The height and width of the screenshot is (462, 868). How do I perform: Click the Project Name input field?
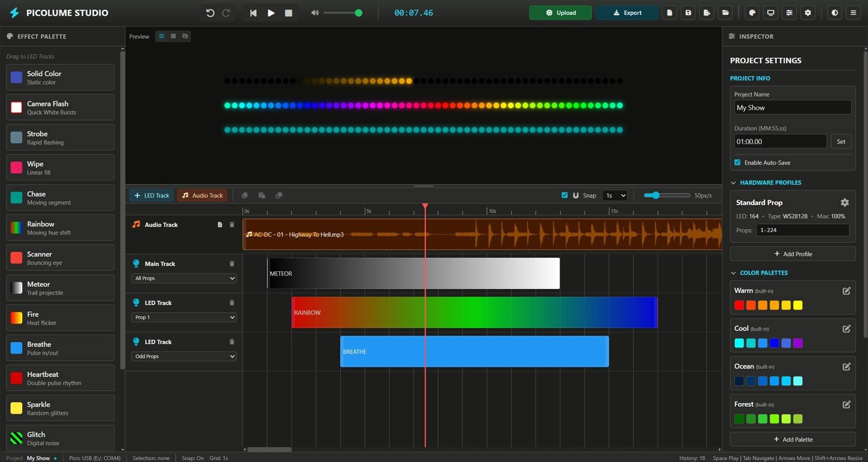[x=792, y=107]
